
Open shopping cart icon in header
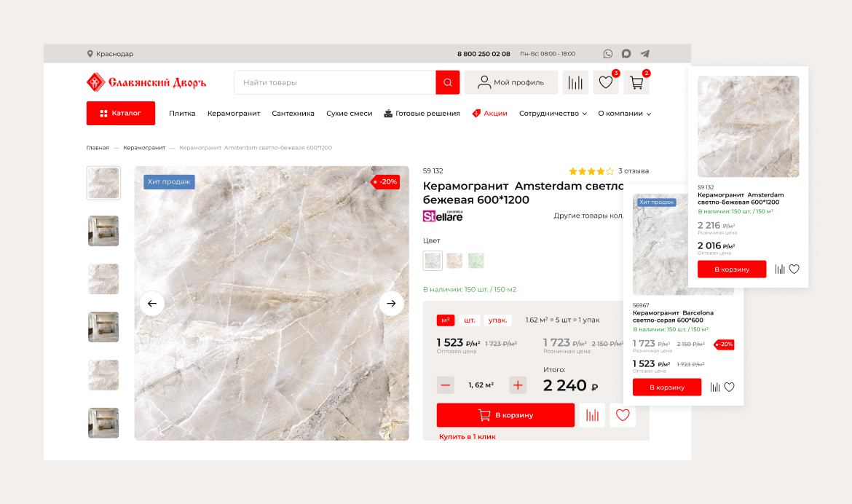coord(636,82)
